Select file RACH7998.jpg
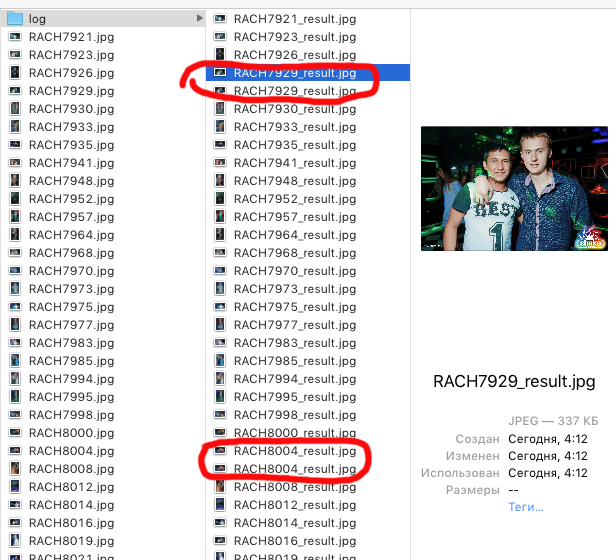Image resolution: width=616 pixels, height=560 pixels. [x=72, y=415]
